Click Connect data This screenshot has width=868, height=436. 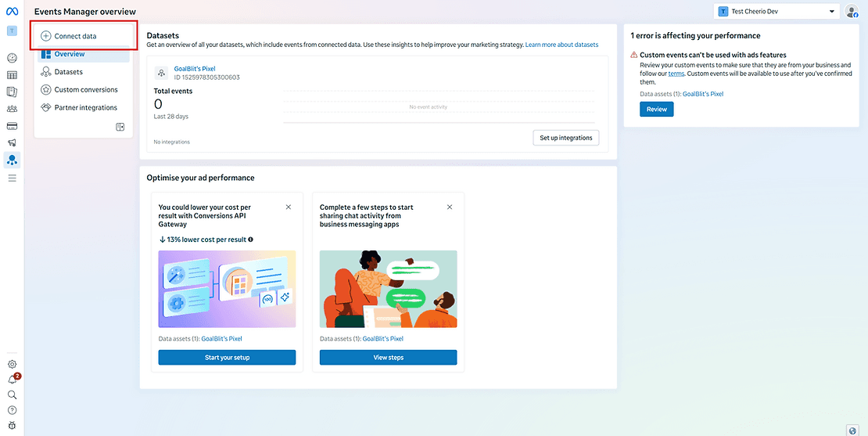[84, 36]
